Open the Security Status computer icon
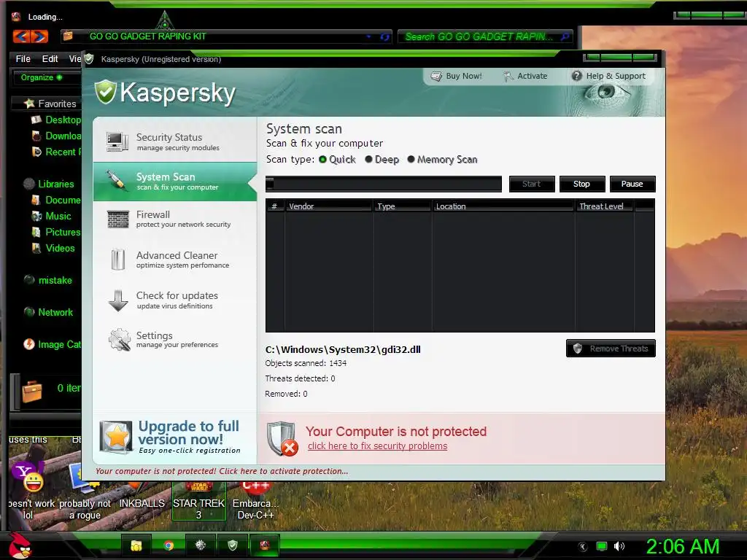This screenshot has height=560, width=747. coord(117,141)
